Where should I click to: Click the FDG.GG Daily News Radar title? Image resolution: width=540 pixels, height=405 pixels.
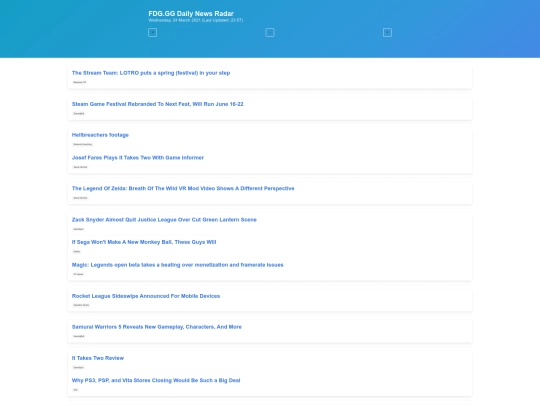coord(191,13)
